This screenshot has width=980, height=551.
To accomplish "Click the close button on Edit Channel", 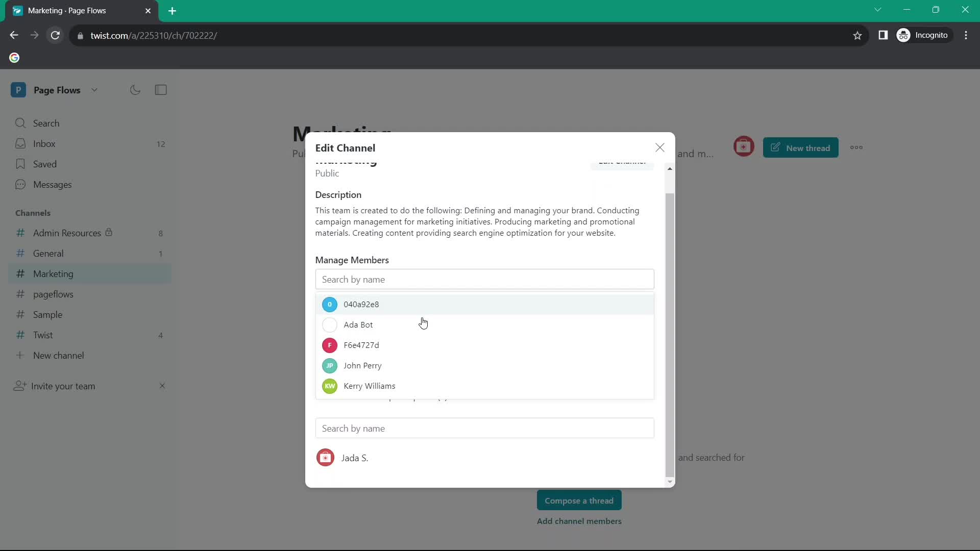I will [x=658, y=147].
